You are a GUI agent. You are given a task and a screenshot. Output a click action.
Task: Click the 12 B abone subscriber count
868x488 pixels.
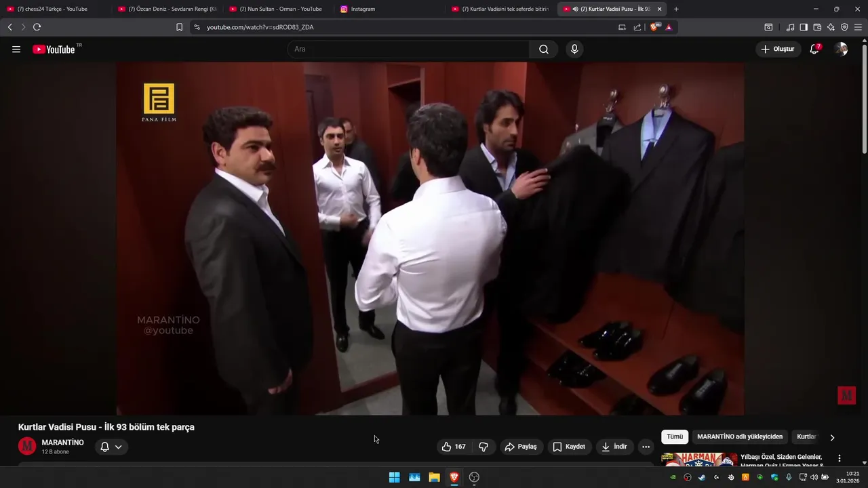56,452
